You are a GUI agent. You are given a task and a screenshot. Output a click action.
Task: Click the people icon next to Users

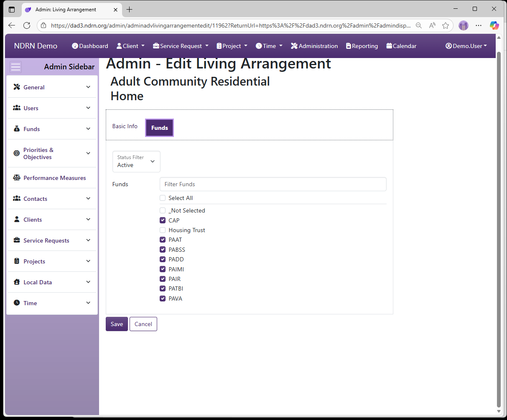coord(17,108)
